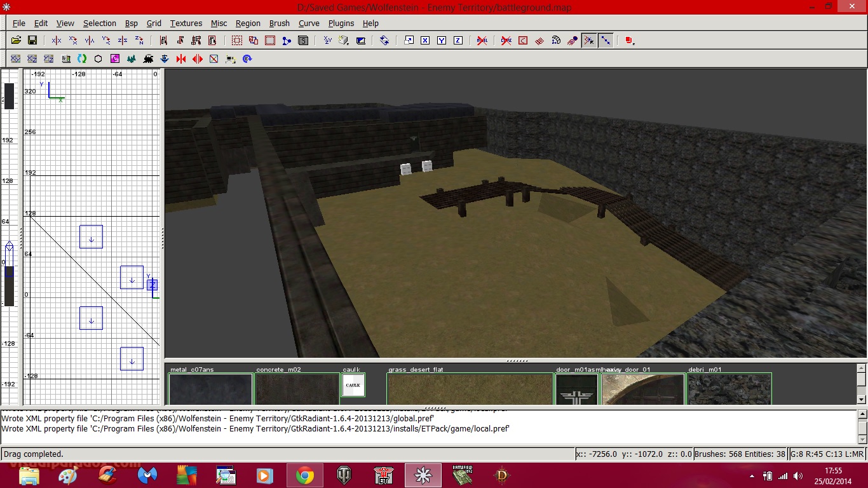Screen dimensions: 868x488
Task: Select the grass_desert_flat texture thumbnail
Action: tap(470, 388)
